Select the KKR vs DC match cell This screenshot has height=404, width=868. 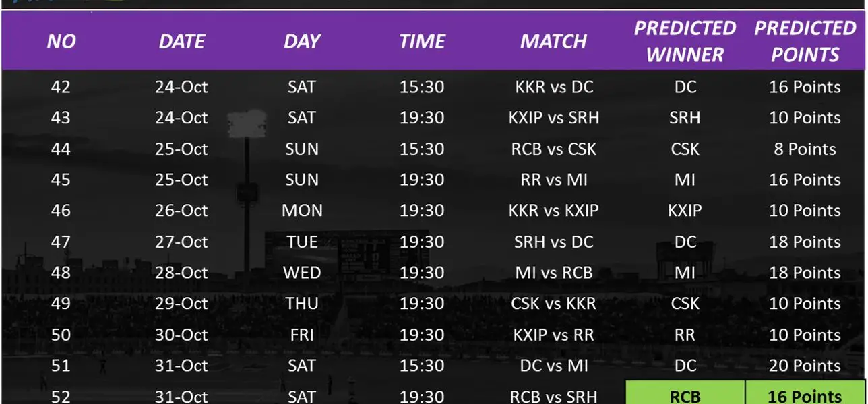(553, 87)
